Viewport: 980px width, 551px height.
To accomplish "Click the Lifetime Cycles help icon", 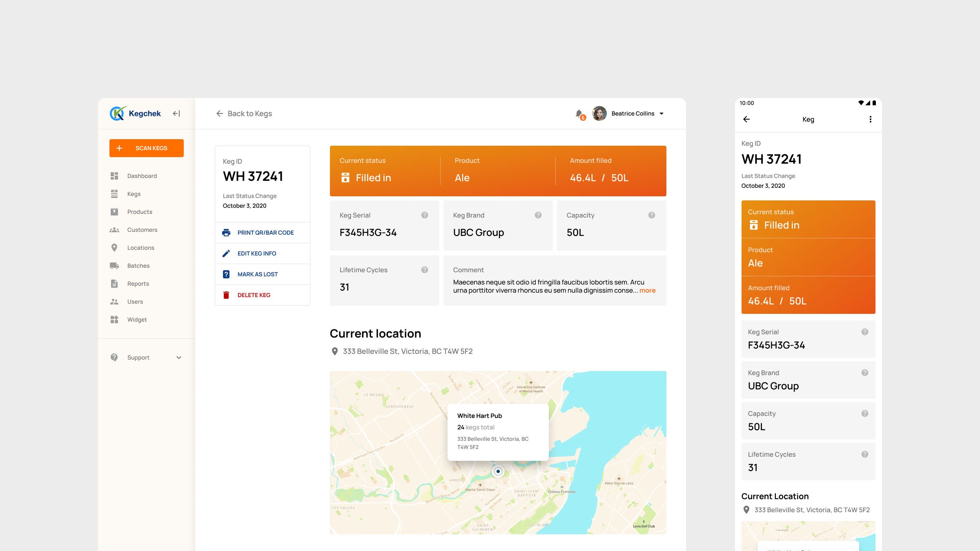I will [425, 270].
